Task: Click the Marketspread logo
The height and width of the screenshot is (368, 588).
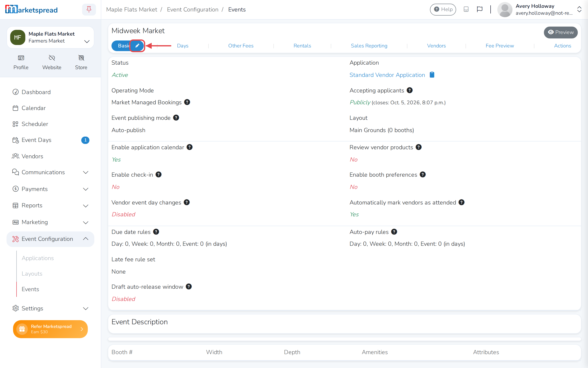Action: [31, 9]
